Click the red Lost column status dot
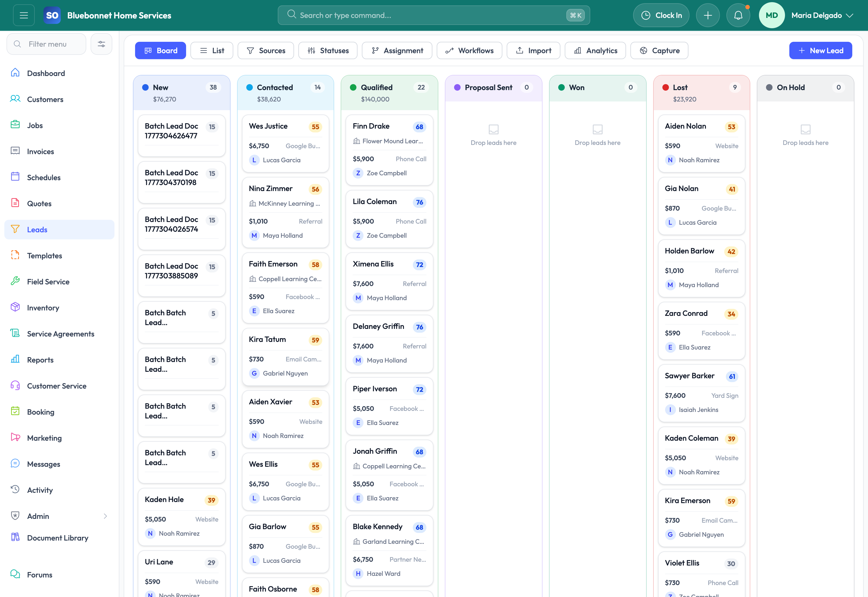Viewport: 868px width, 597px height. pos(665,88)
